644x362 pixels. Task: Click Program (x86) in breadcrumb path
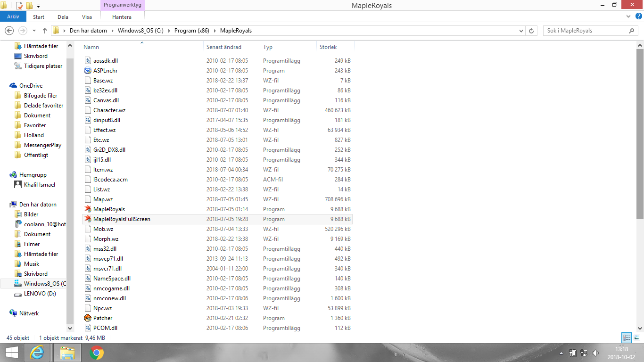pyautogui.click(x=191, y=31)
